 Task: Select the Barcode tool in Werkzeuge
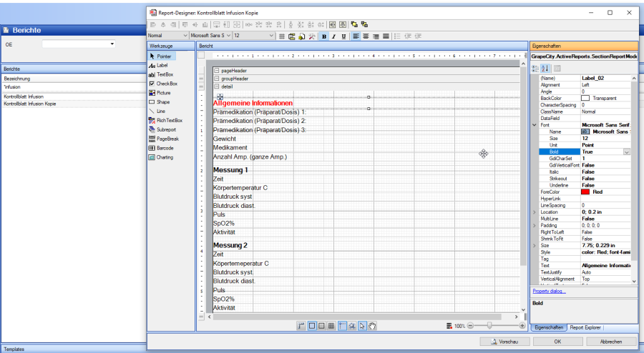pyautogui.click(x=165, y=148)
